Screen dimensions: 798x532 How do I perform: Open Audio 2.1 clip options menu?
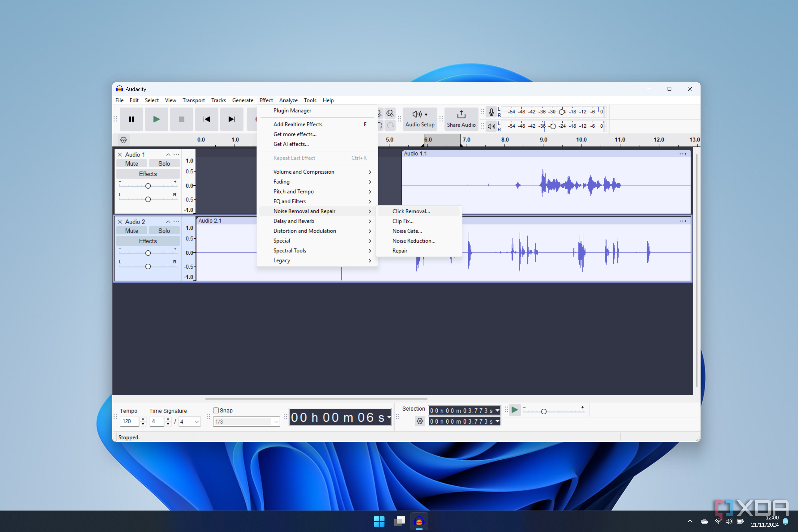(683, 221)
